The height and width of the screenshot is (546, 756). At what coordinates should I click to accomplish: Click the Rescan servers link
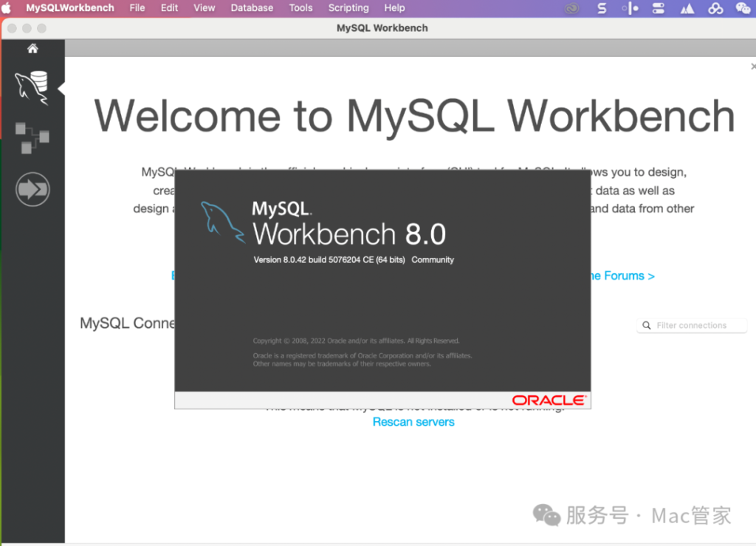click(413, 422)
